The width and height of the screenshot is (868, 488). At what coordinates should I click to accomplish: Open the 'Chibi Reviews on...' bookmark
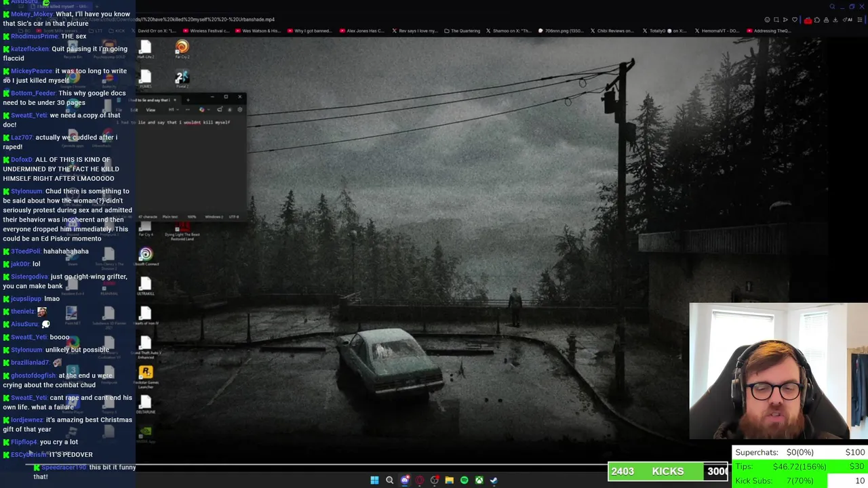pyautogui.click(x=613, y=30)
